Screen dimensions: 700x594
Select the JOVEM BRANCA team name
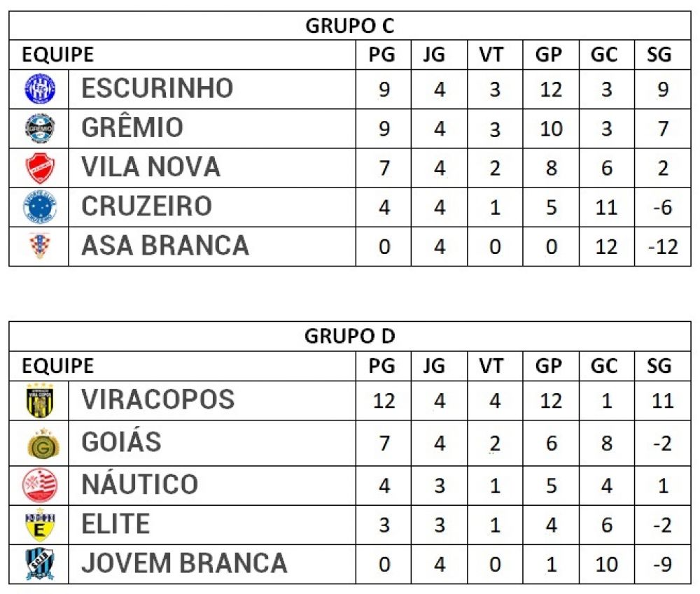click(184, 564)
